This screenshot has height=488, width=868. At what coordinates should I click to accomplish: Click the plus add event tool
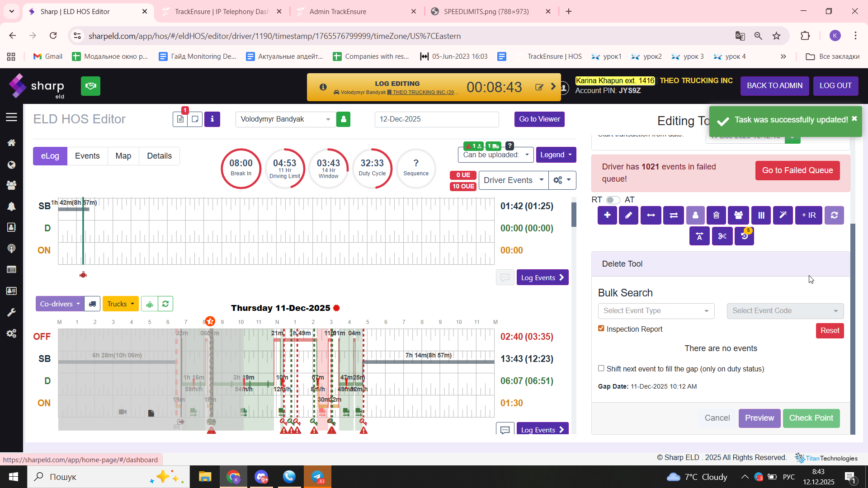tap(607, 216)
